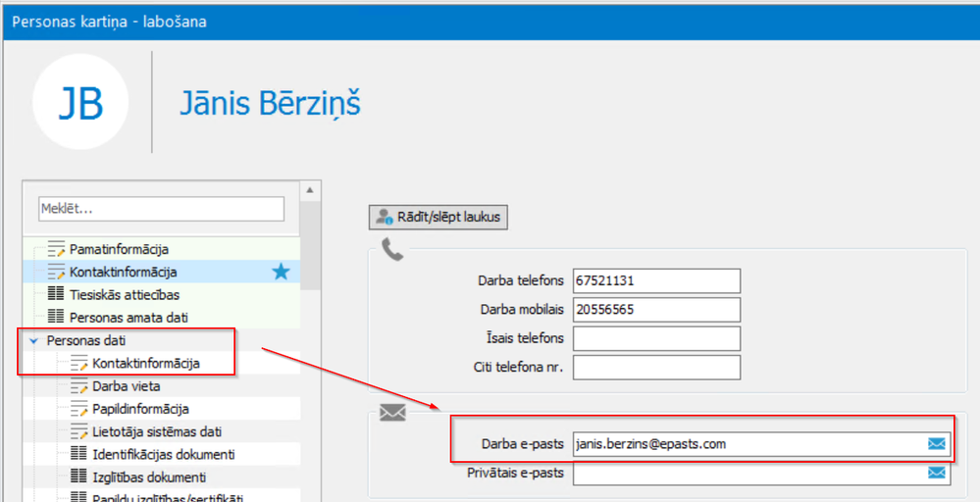The image size is (980, 502).
Task: Click the pencil-list icon beside Darba vieta
Action: point(79,386)
